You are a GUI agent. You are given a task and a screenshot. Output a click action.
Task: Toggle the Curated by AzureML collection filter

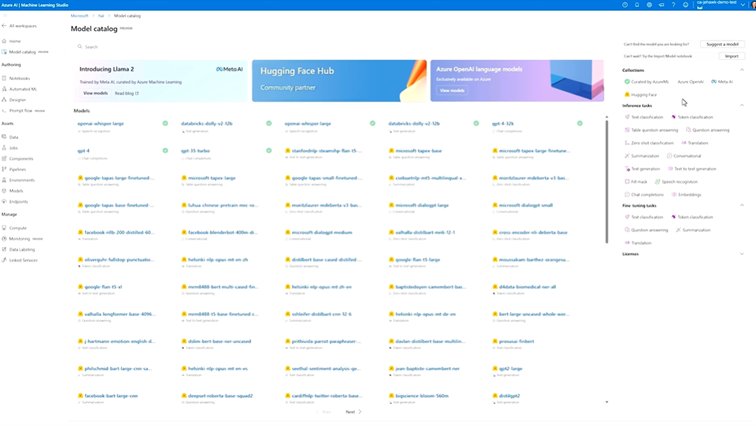647,82
